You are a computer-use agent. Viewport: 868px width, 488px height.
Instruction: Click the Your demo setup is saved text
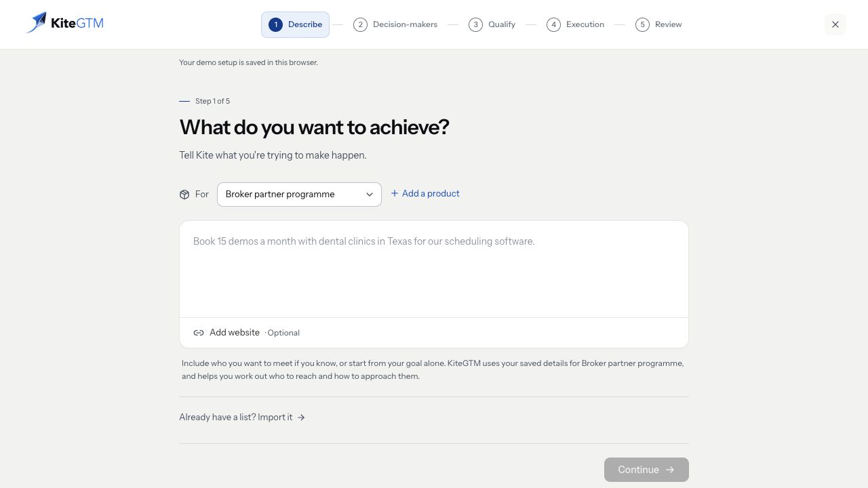pyautogui.click(x=248, y=62)
